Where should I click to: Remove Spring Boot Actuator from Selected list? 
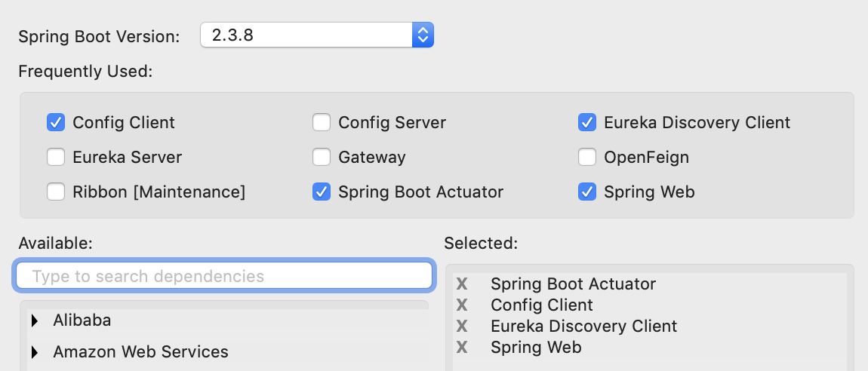pyautogui.click(x=463, y=284)
